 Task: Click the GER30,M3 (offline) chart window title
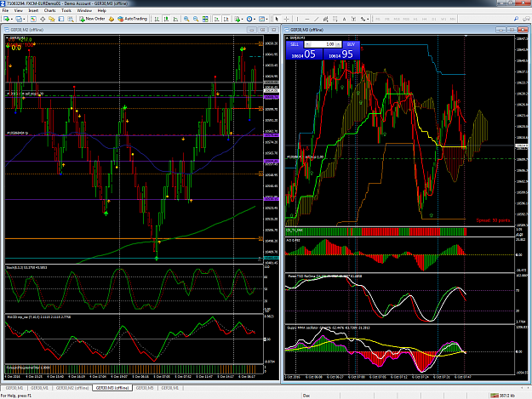[x=306, y=30]
